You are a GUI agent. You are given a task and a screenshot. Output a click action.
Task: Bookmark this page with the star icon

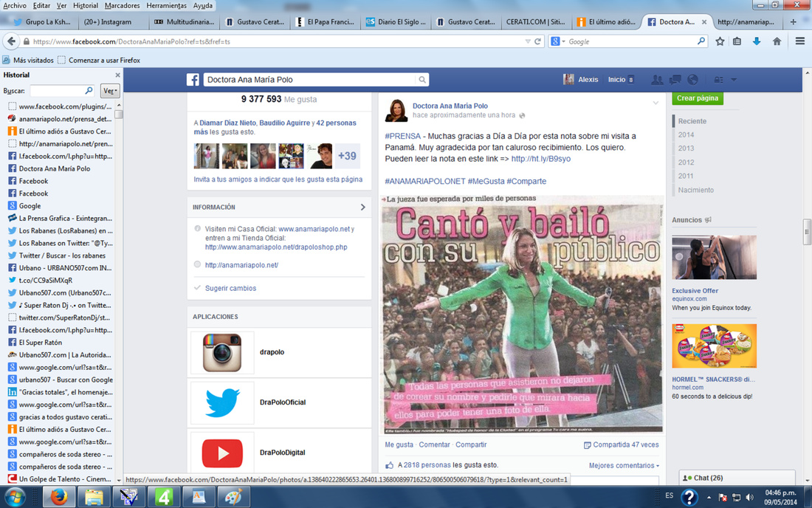720,41
